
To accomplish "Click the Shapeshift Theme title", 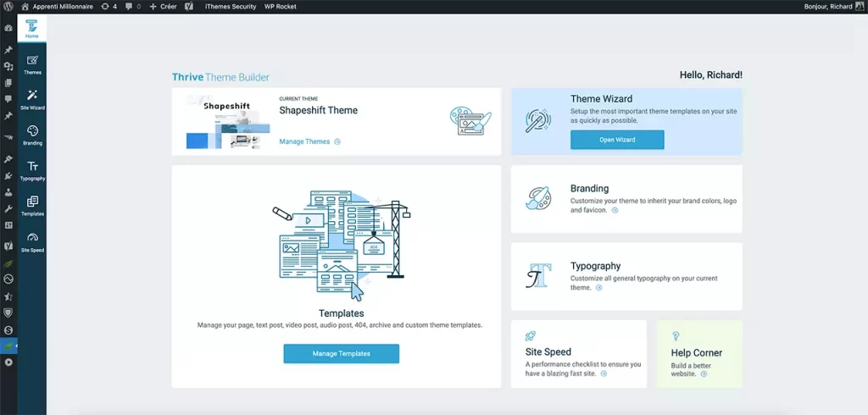I will click(319, 110).
